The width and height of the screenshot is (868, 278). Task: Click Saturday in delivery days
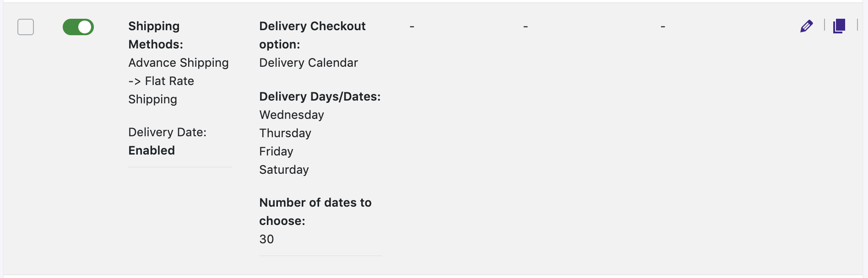(284, 170)
